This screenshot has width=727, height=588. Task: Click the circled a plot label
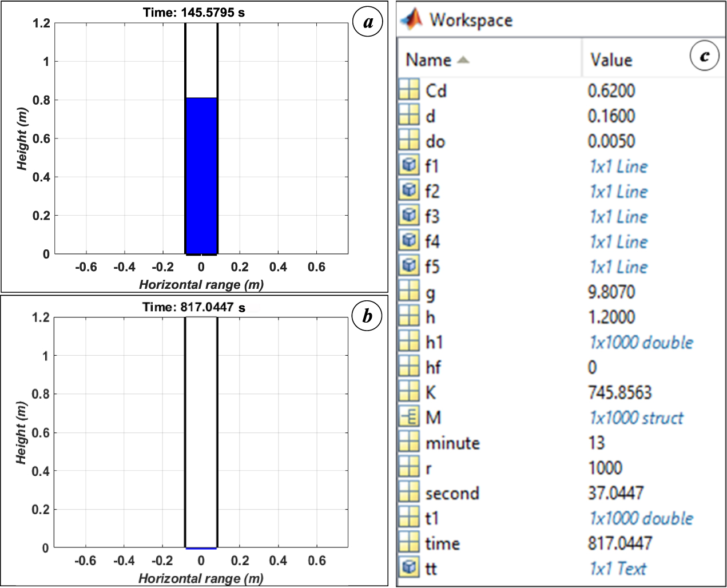pos(368,22)
